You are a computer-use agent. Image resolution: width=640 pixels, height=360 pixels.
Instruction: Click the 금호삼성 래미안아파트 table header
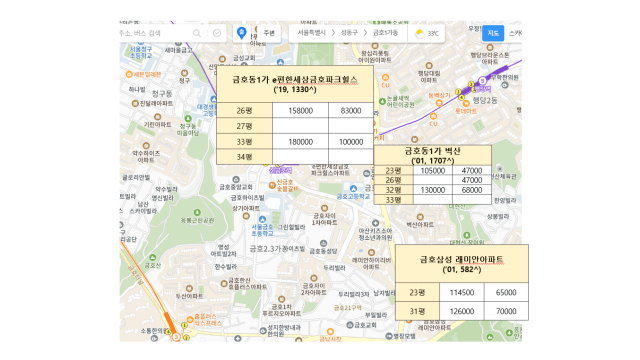point(462,263)
